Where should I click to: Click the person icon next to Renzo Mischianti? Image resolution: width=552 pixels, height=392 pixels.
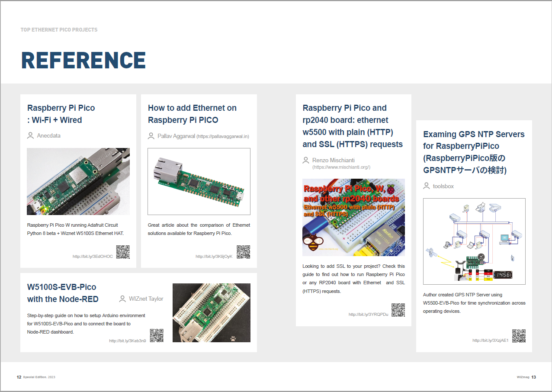[x=306, y=160]
